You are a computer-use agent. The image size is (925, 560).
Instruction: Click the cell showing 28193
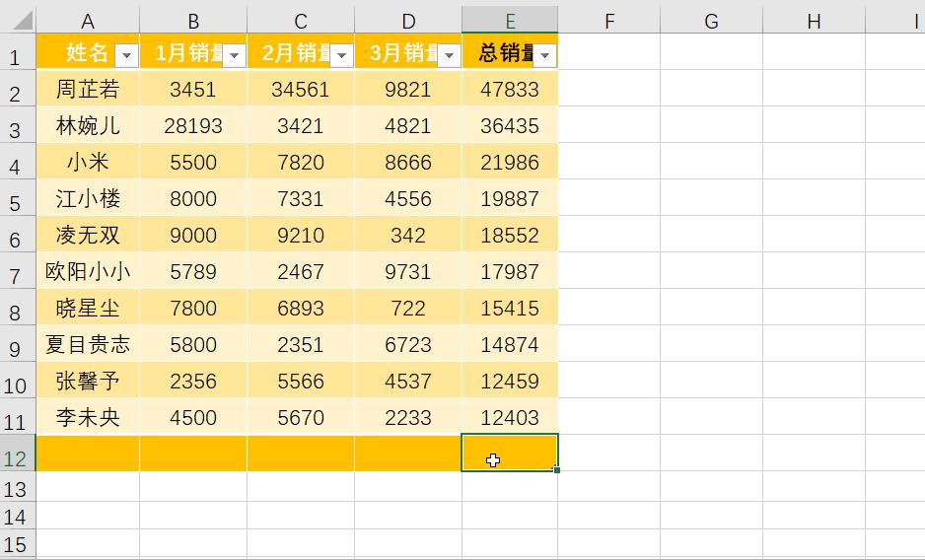point(193,126)
